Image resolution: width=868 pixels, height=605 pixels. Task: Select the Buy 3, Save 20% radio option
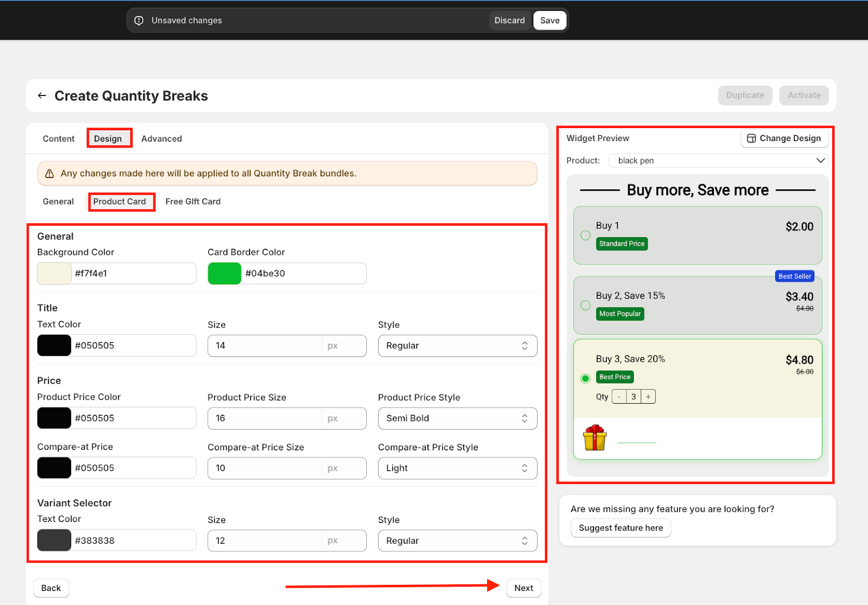click(585, 378)
